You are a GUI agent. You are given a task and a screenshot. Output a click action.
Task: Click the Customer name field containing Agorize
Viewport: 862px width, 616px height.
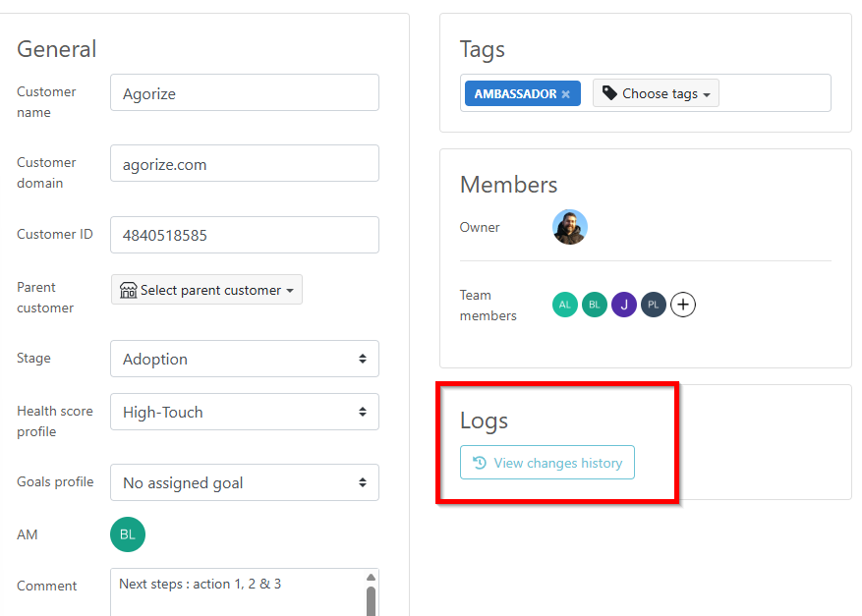pyautogui.click(x=244, y=93)
